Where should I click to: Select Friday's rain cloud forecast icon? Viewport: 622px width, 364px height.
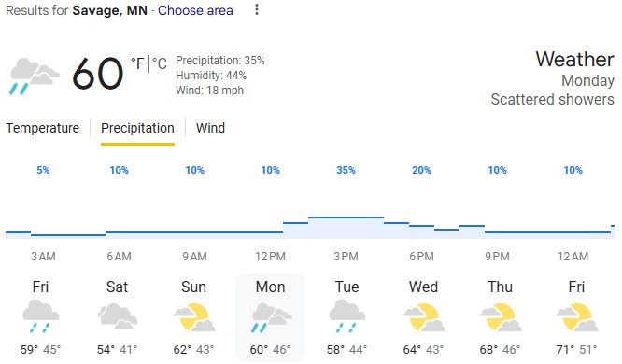[x=41, y=316]
